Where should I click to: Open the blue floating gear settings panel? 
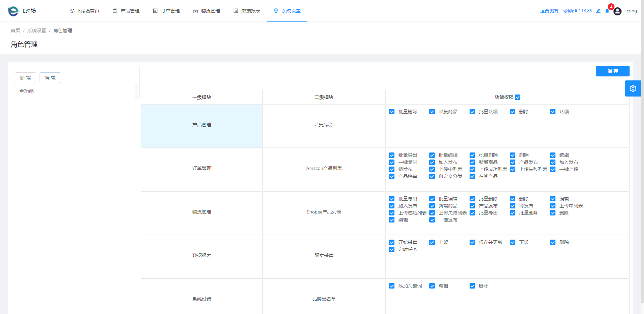633,88
